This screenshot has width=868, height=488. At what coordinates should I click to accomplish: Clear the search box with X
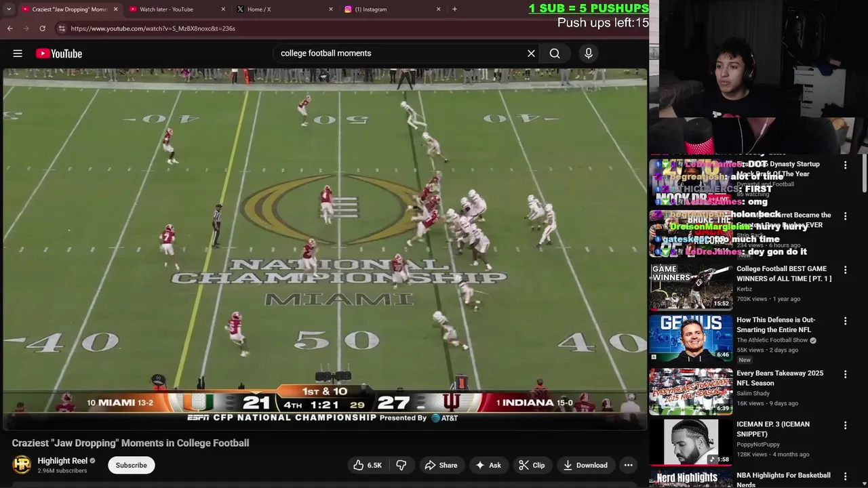point(531,53)
